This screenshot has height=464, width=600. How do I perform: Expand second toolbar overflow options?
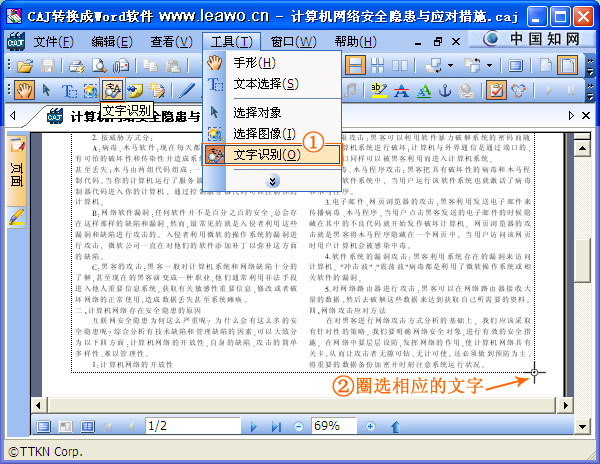pyautogui.click(x=590, y=91)
